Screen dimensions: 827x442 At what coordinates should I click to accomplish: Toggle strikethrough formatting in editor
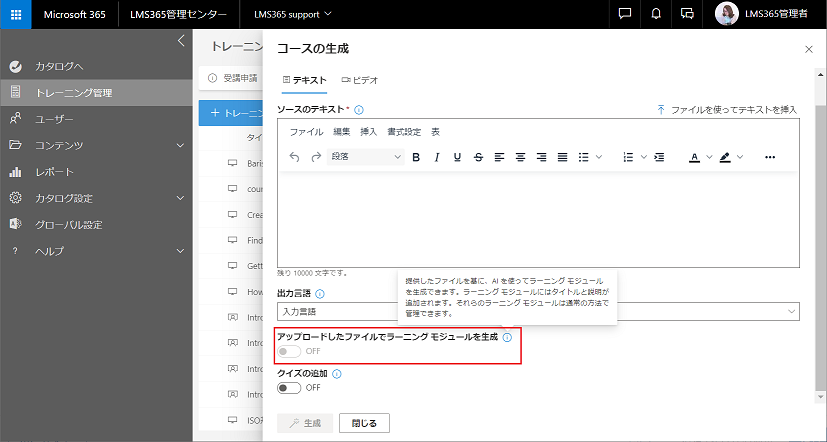[x=478, y=157]
